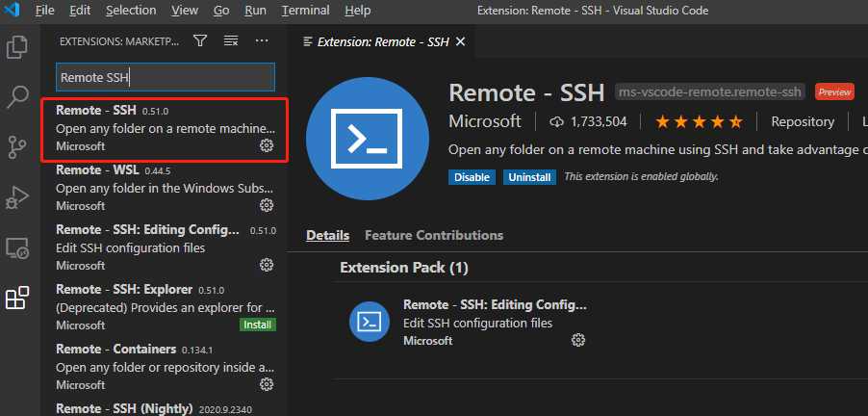Click the VS Code logo icon
868x416 pixels.
pos(12,10)
